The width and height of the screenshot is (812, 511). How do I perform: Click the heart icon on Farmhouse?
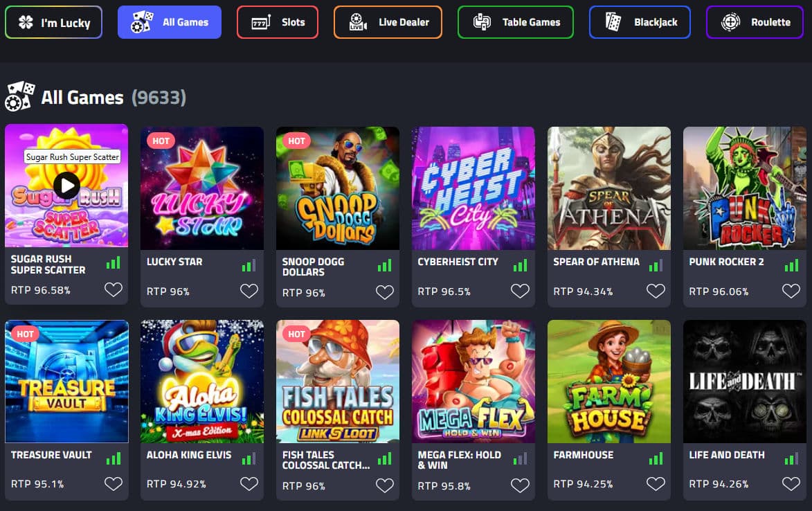(x=656, y=484)
